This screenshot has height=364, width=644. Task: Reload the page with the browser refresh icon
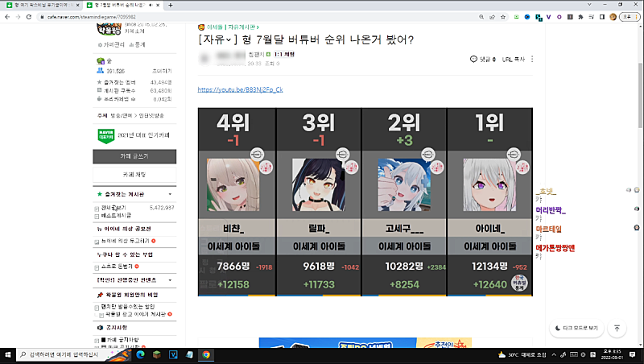[x=29, y=17]
